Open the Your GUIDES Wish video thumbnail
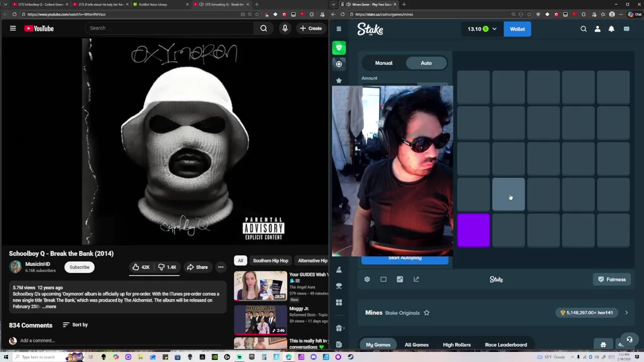Screen dimensions: 644x362 coord(260,286)
